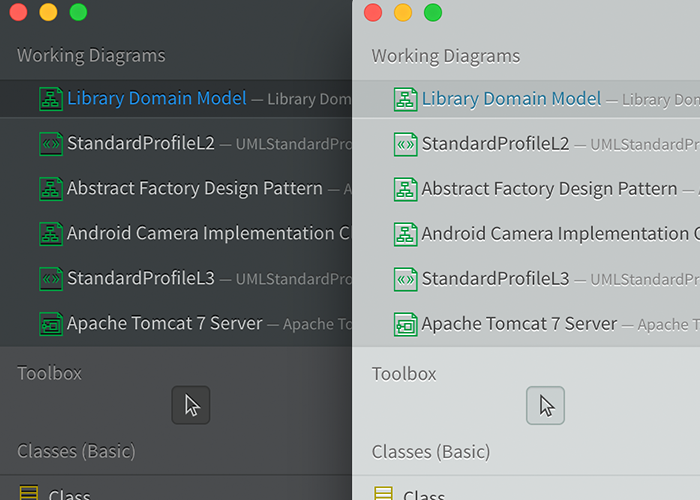Click Android Camera diagram icon in dark panel
This screenshot has width=700, height=500.
click(51, 234)
